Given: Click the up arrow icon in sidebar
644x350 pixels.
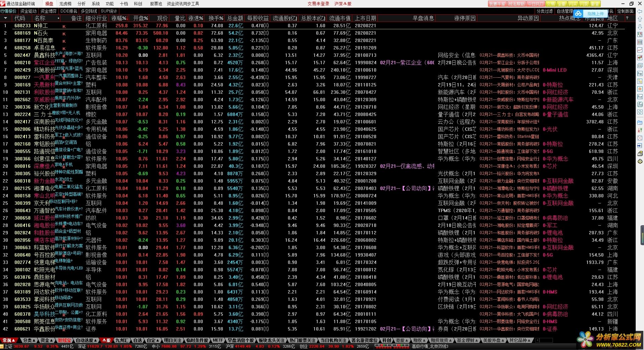Looking at the screenshot, I should pos(640,19).
